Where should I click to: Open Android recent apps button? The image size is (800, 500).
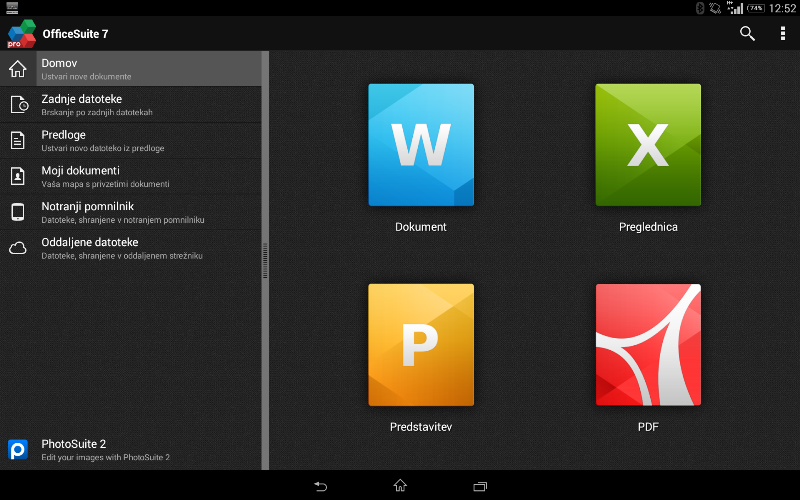coord(480,486)
